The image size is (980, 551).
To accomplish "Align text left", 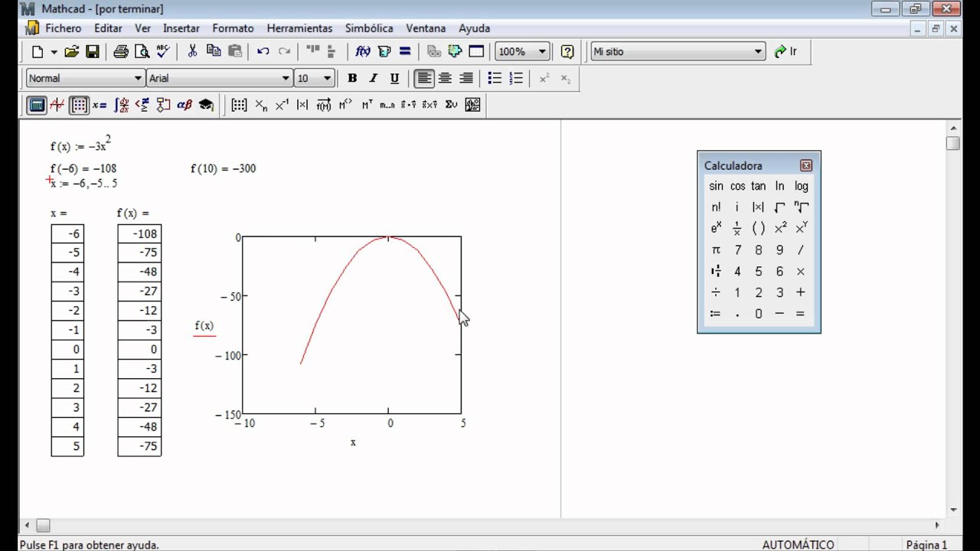I will (x=424, y=78).
